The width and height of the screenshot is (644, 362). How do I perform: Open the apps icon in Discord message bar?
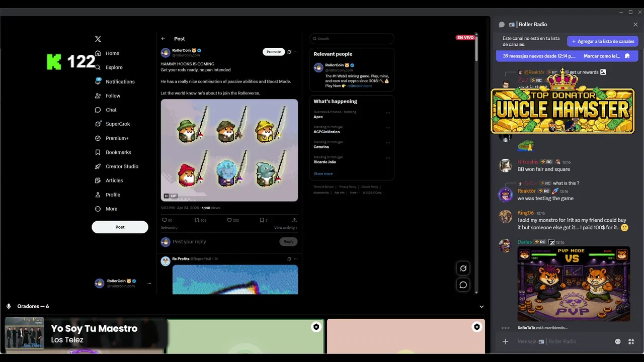click(631, 342)
